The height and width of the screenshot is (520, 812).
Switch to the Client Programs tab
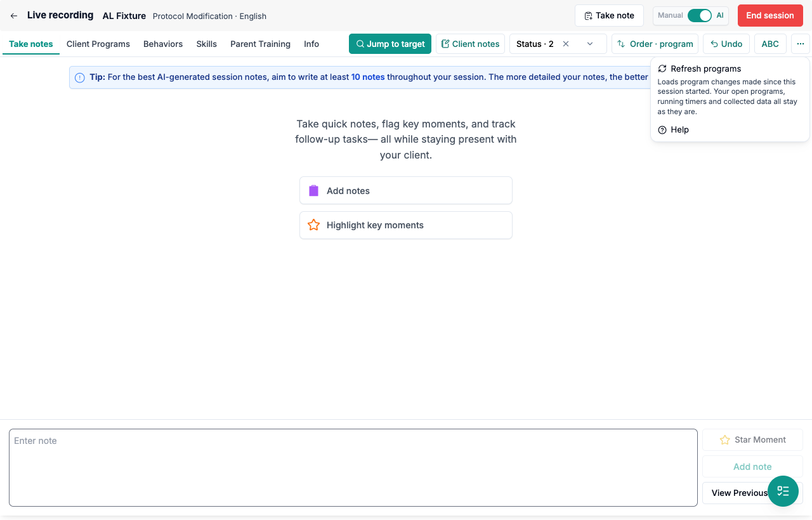point(98,44)
